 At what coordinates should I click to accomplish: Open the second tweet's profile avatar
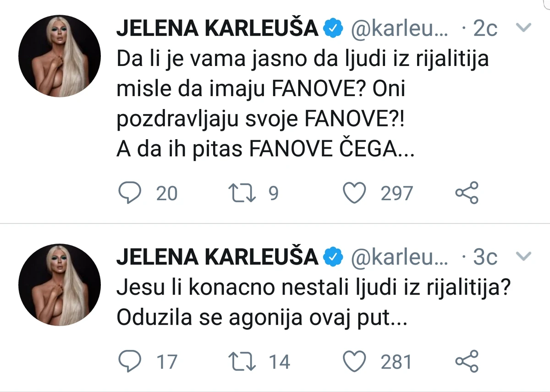(x=59, y=284)
